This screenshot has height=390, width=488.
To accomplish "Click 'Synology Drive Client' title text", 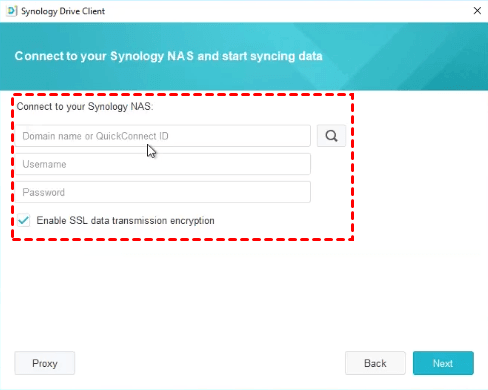I will coord(63,11).
